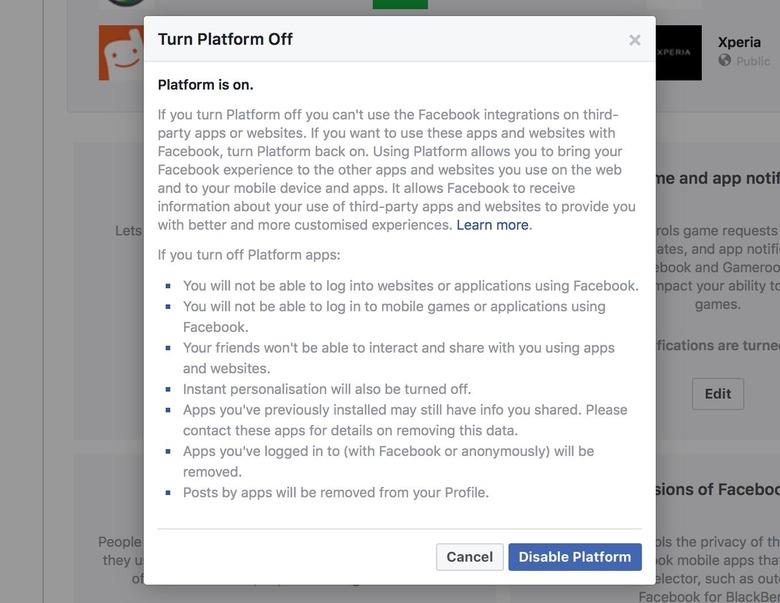
Task: Select the 'Posts by apps will be removed' bullet
Action: 335,493
